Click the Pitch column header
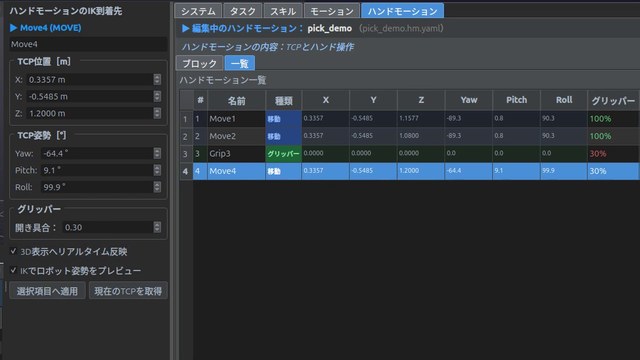The width and height of the screenshot is (640, 360). [x=516, y=100]
